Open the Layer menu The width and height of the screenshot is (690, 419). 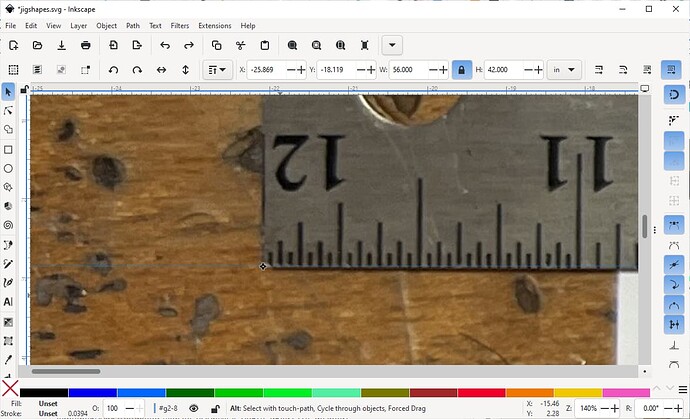78,26
